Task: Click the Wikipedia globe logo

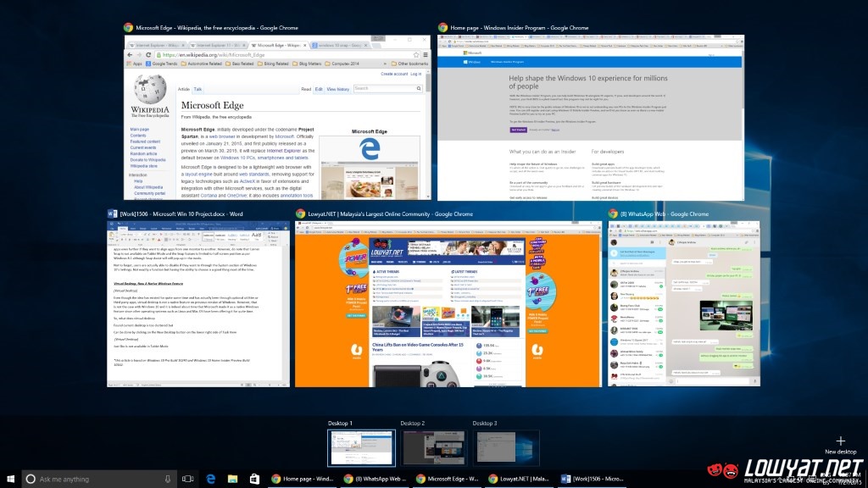Action: 149,88
